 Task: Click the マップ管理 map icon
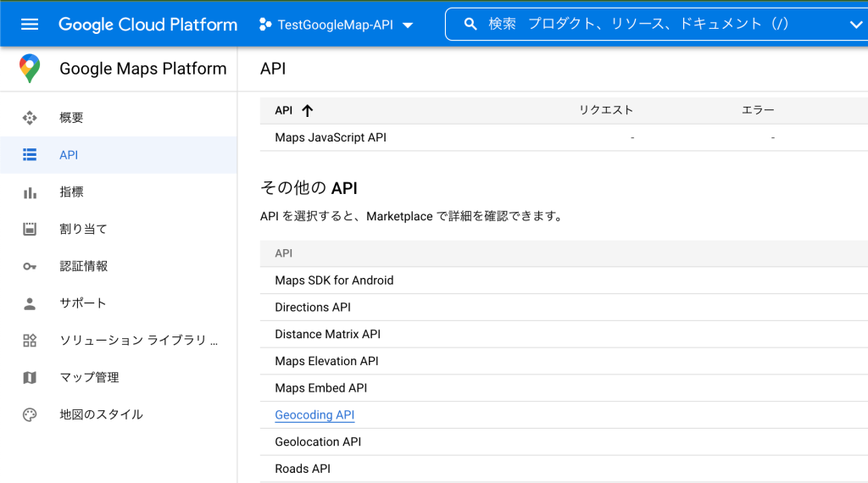coord(30,377)
